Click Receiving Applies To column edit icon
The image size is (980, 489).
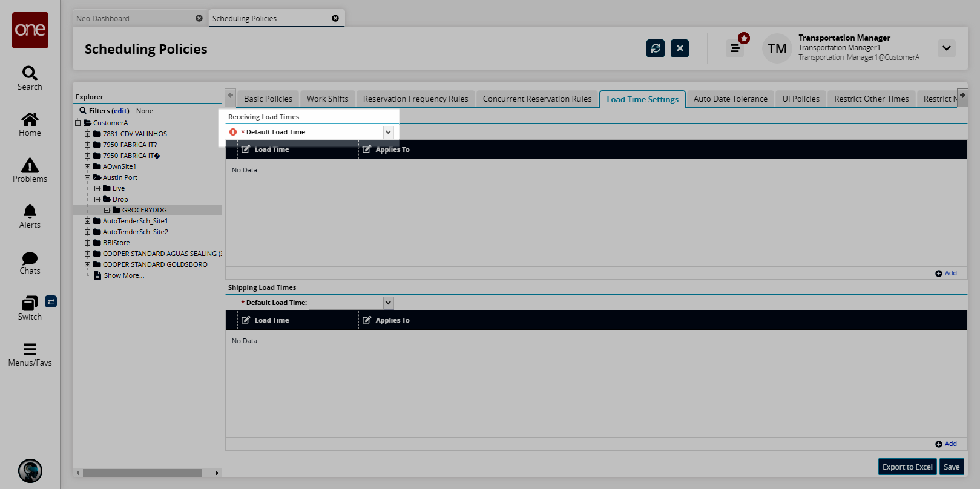pyautogui.click(x=367, y=149)
